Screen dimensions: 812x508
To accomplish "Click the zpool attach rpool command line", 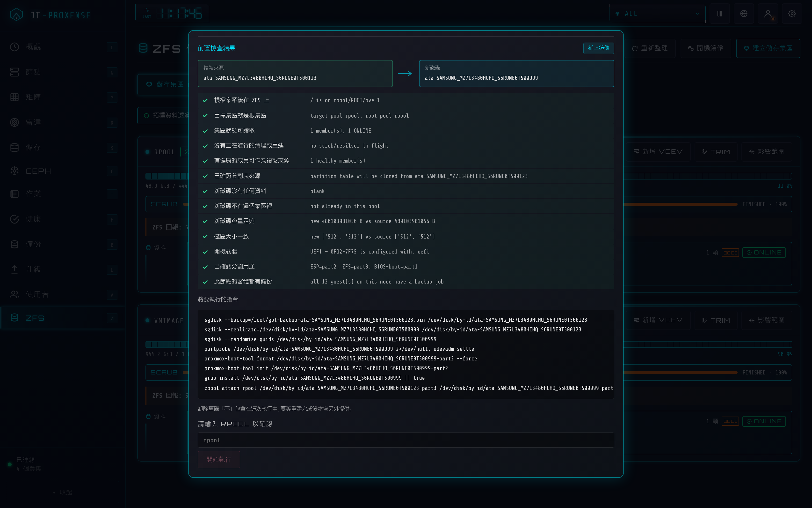I will tap(409, 388).
